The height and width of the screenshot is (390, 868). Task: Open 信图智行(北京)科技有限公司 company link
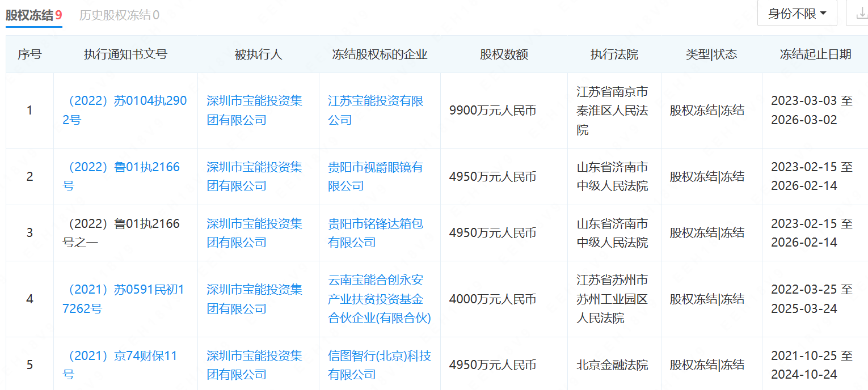click(380, 365)
